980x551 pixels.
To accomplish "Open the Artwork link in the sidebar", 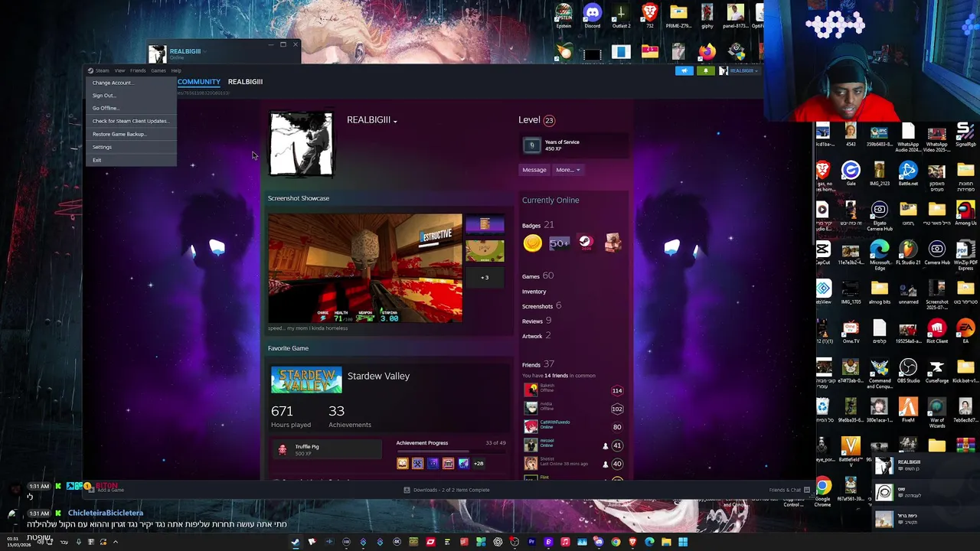I will [536, 336].
